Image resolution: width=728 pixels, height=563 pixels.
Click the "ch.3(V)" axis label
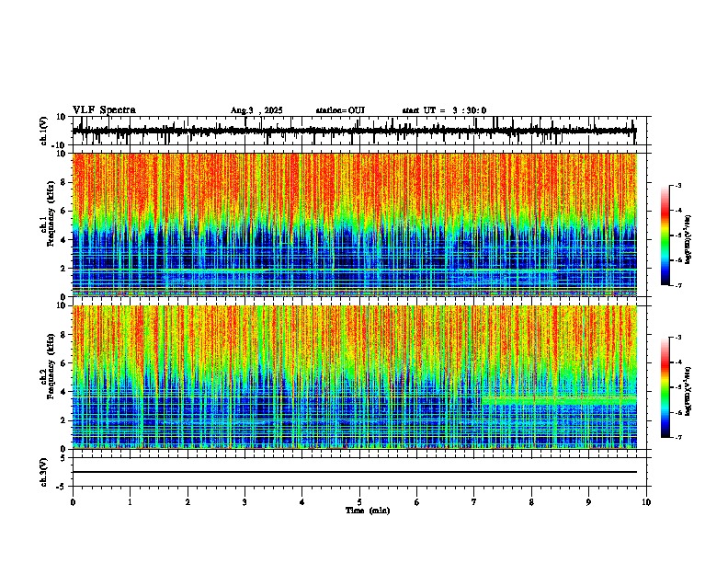pos(44,472)
